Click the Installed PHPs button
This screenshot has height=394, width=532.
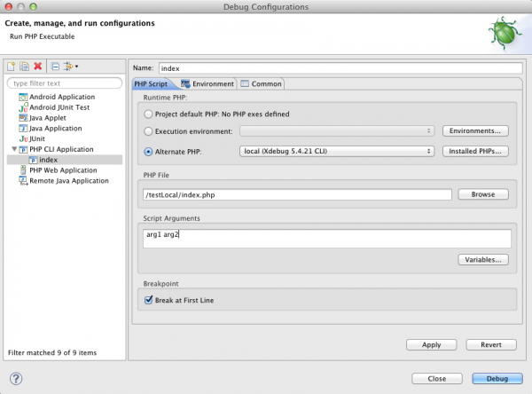pos(475,151)
